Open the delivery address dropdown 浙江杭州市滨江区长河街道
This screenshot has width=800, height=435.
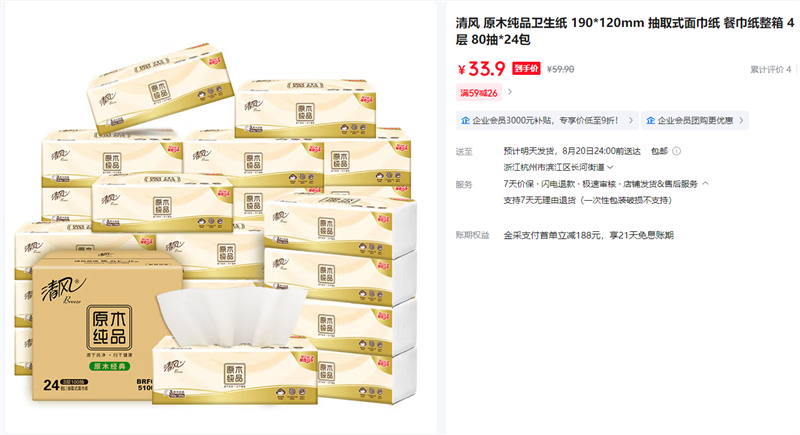pos(558,167)
